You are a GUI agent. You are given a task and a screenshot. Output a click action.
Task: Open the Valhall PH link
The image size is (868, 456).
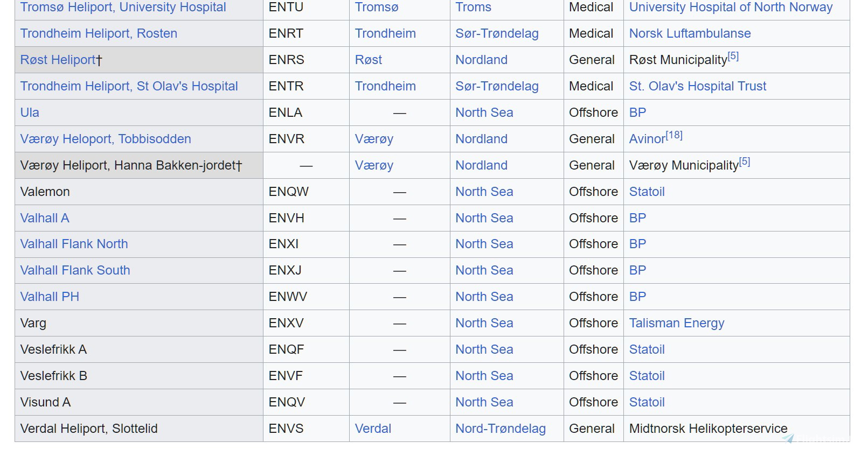[50, 297]
